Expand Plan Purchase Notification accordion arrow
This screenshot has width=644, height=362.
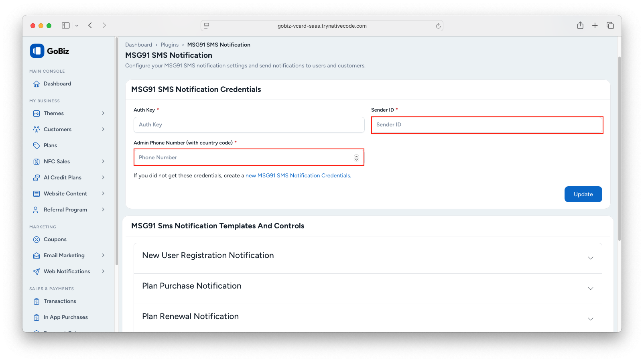coord(591,289)
